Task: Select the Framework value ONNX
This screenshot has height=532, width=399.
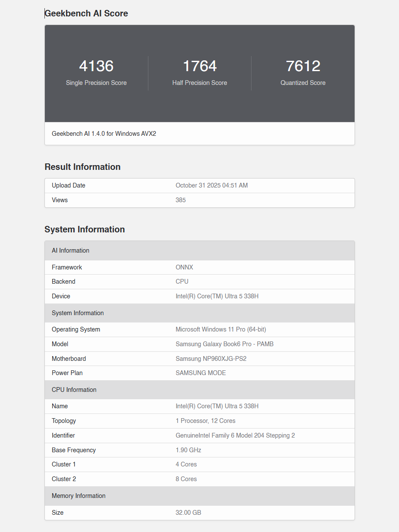Action: (x=184, y=267)
